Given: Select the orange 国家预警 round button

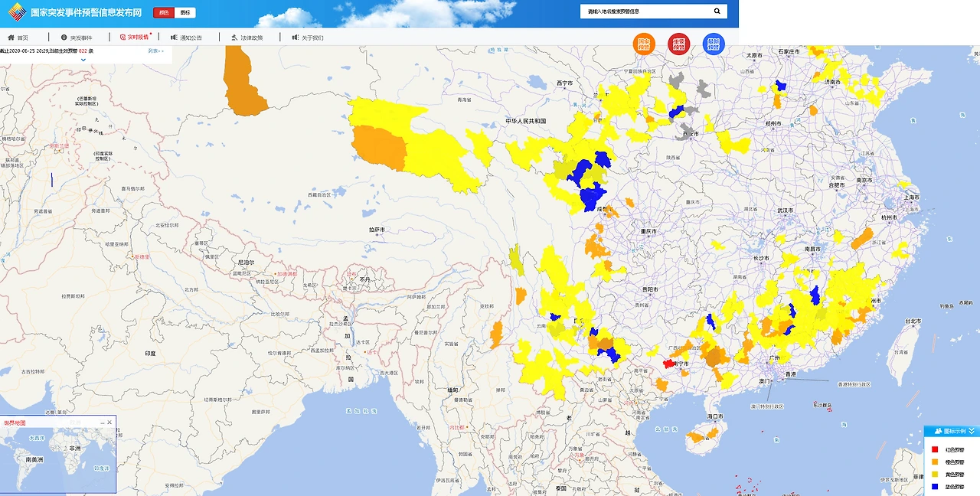Looking at the screenshot, I should [x=644, y=44].
